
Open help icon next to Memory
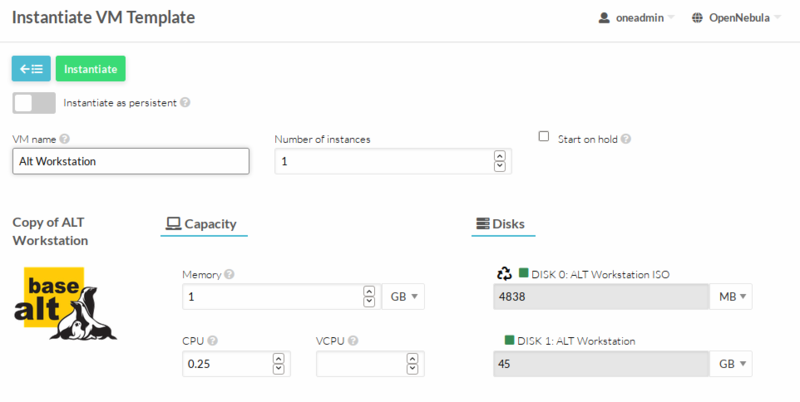pos(229,274)
